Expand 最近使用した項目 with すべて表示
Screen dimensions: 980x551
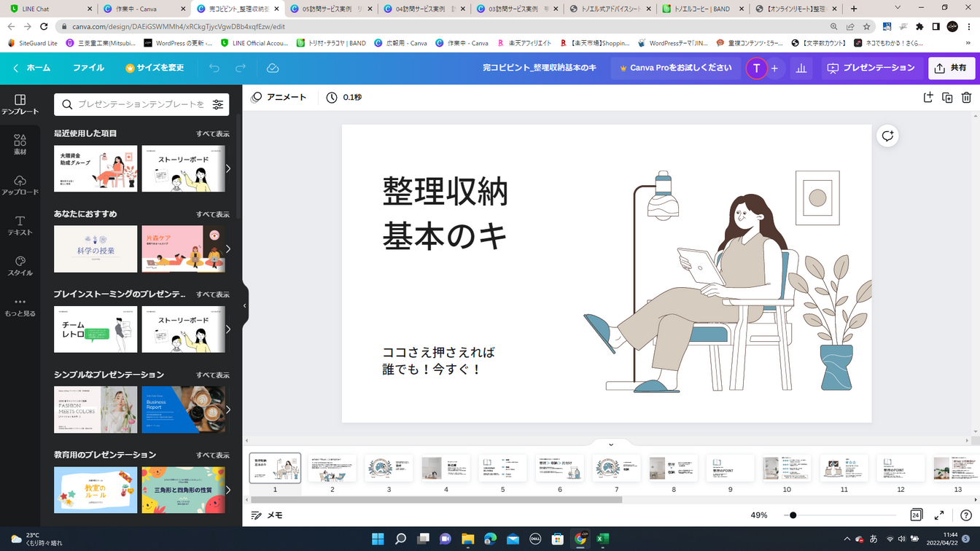click(212, 134)
